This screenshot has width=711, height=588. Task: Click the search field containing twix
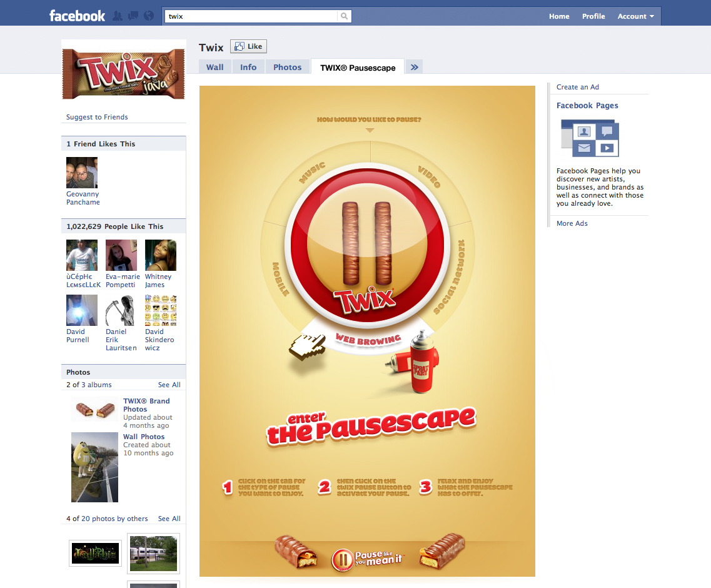[251, 16]
